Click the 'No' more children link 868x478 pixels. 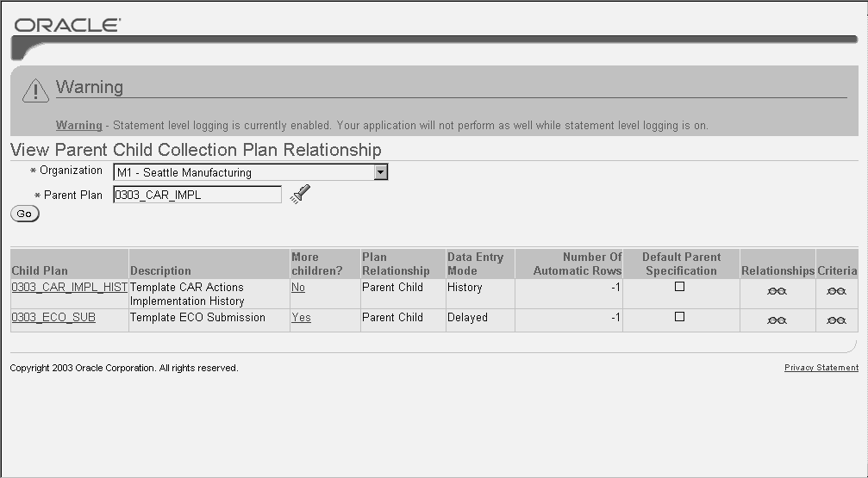point(297,288)
